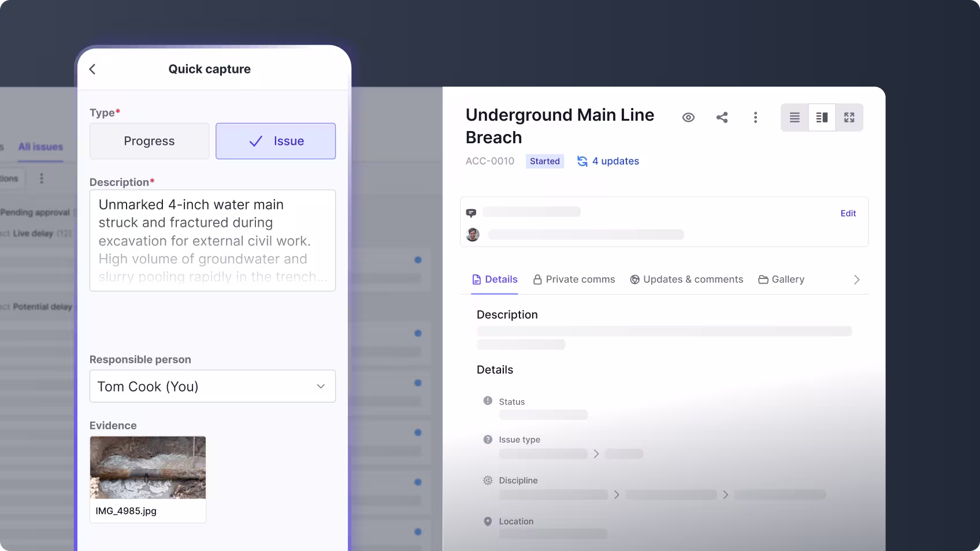Edit the issue description text field
The width and height of the screenshot is (980, 551).
pos(213,240)
